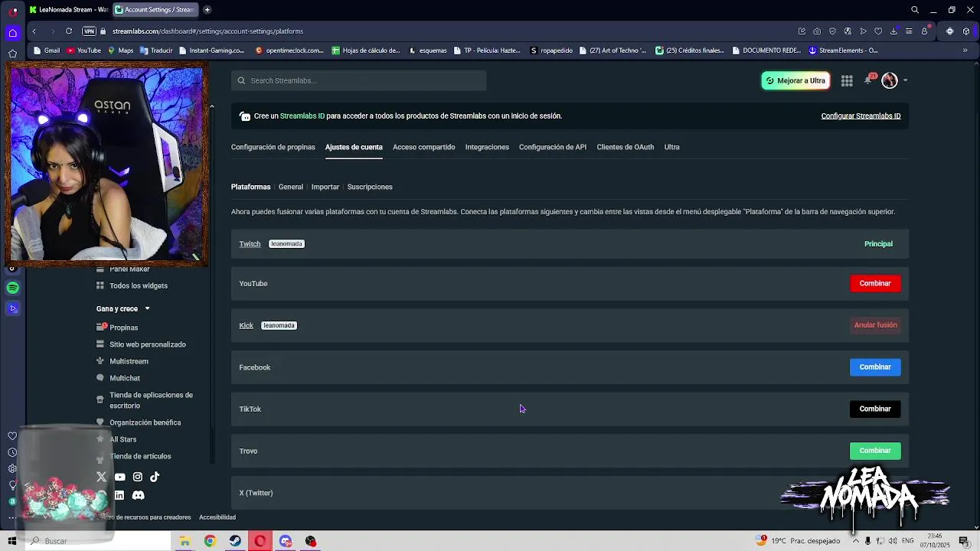Screen dimensions: 980x551
Task: Select the Ajustes de cuenta tab
Action: [x=354, y=147]
